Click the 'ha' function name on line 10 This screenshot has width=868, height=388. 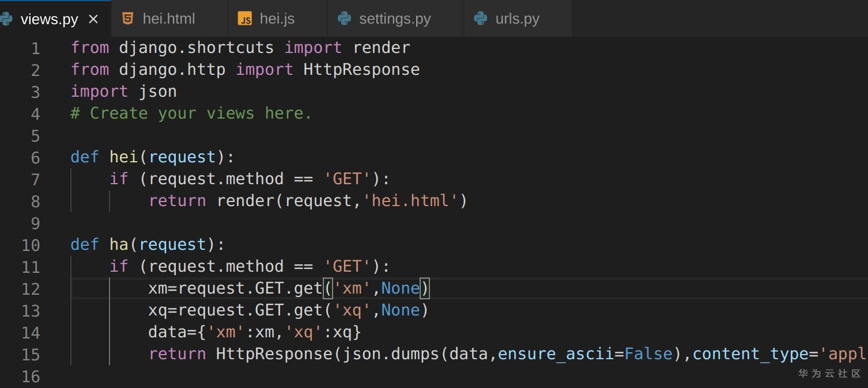pyautogui.click(x=119, y=245)
